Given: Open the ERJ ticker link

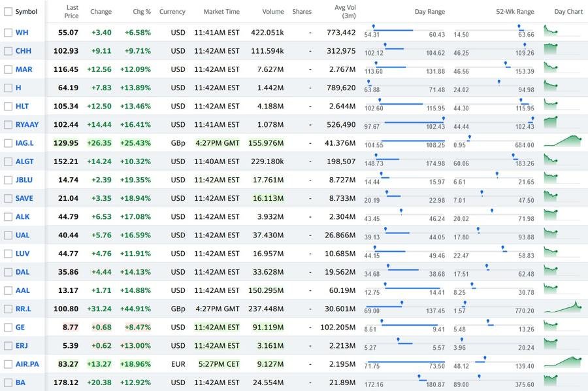Looking at the screenshot, I should pos(22,346).
